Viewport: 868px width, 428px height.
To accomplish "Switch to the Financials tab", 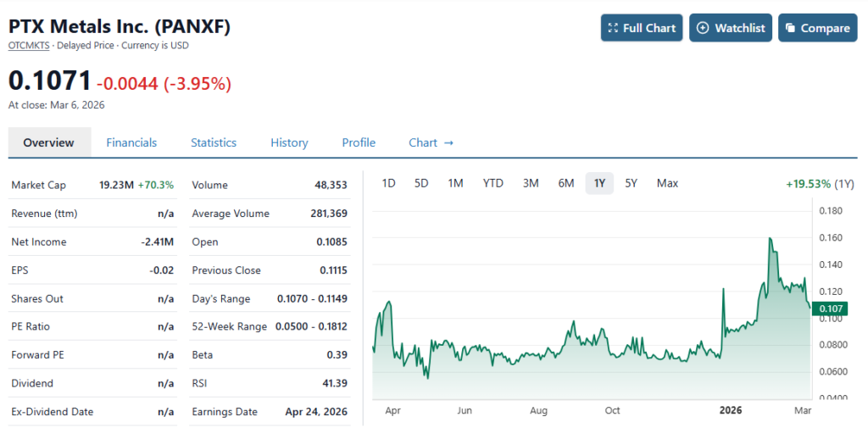I will tap(131, 142).
